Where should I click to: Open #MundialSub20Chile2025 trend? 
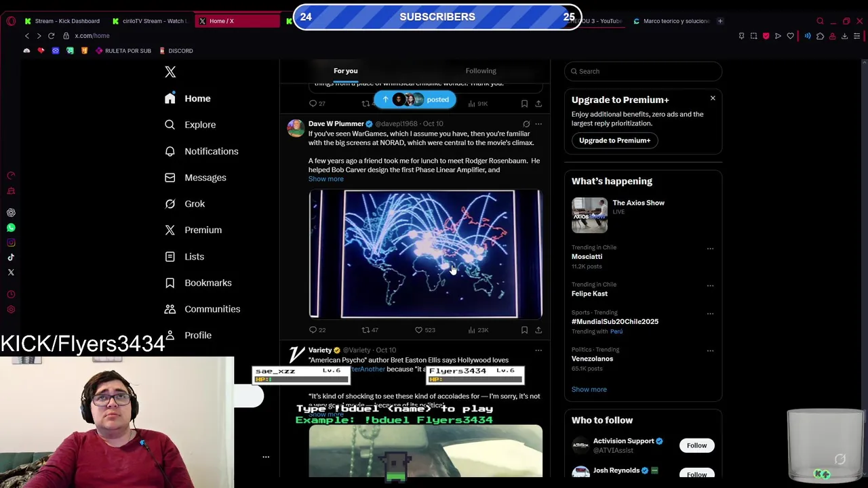pos(614,322)
